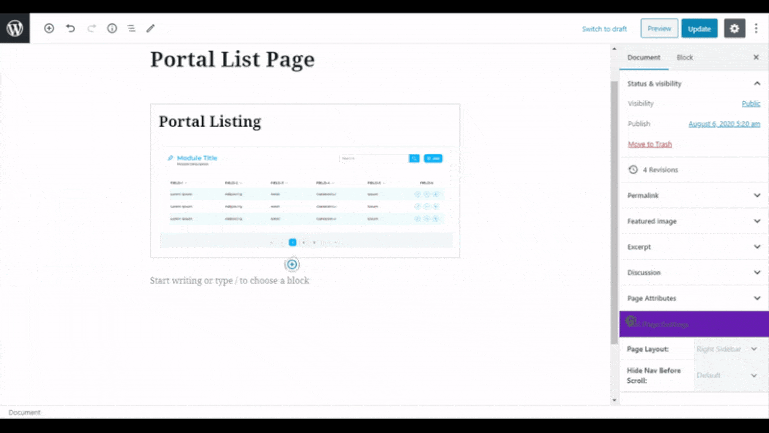Click the Portal Listing preview thumbnail

(305, 198)
